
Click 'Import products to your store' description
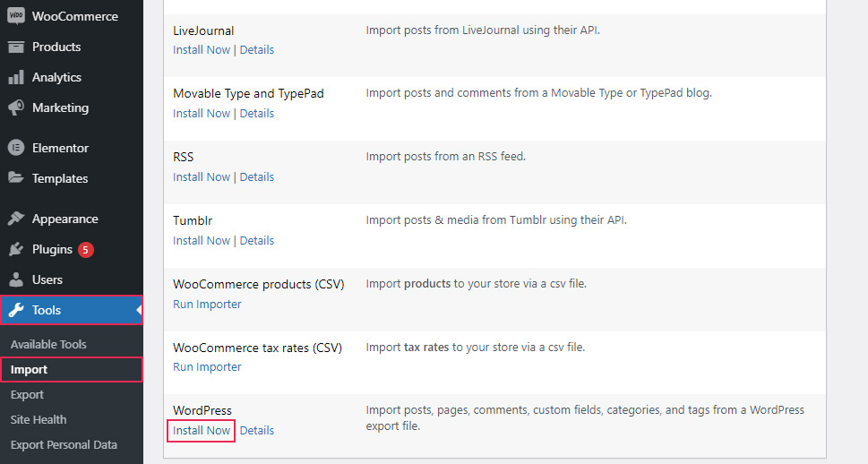click(476, 284)
